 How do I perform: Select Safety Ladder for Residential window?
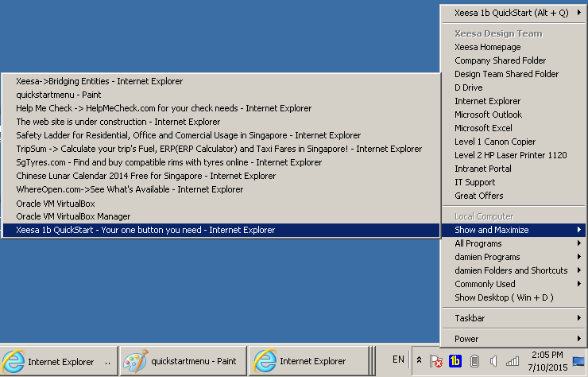221,135
